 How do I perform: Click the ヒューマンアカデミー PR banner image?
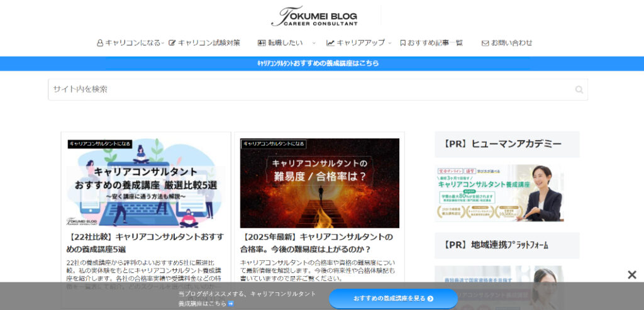499,193
